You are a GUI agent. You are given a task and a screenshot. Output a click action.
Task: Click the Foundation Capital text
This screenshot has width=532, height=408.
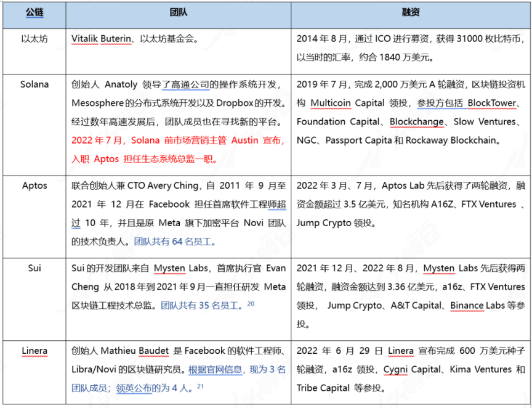coord(338,121)
